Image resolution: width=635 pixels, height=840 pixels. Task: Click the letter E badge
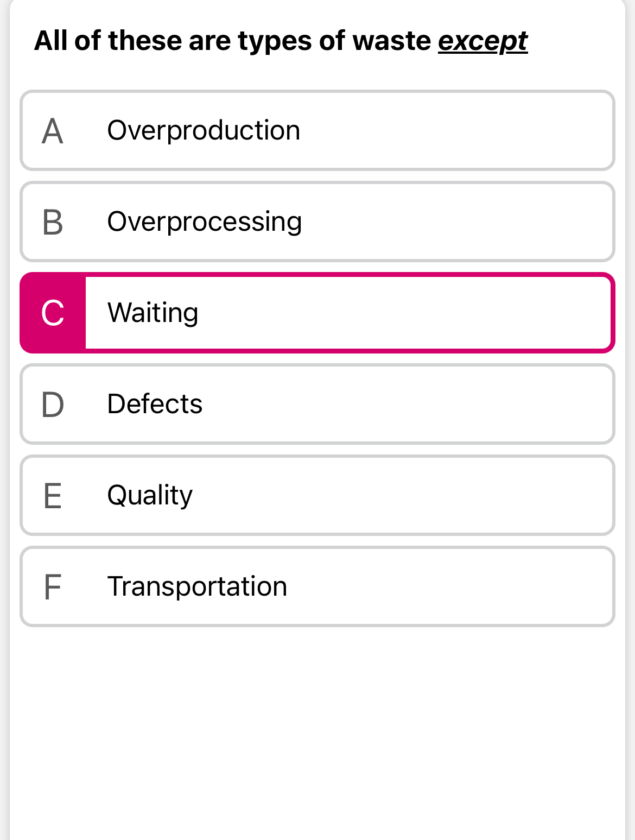[53, 496]
